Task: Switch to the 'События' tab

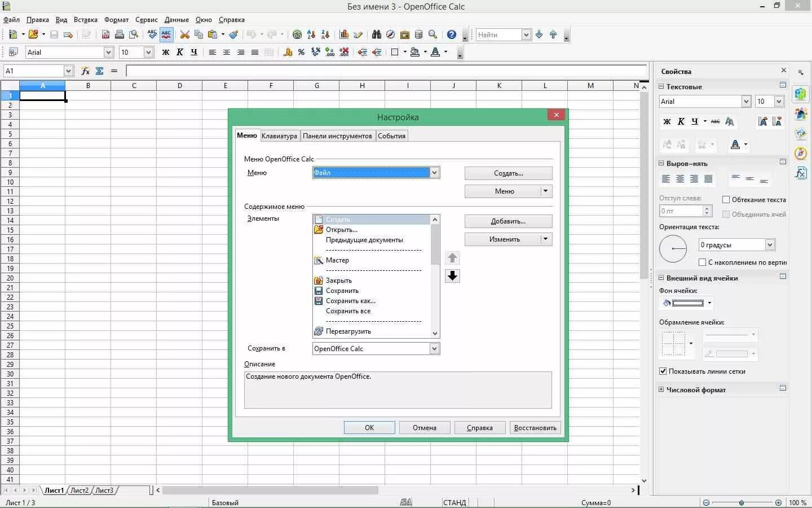Action: point(391,136)
